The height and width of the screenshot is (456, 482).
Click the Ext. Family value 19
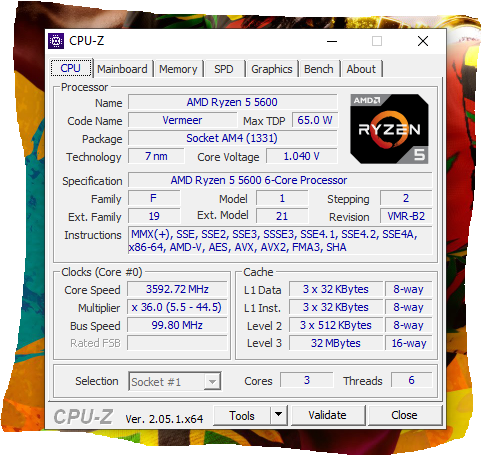(154, 216)
